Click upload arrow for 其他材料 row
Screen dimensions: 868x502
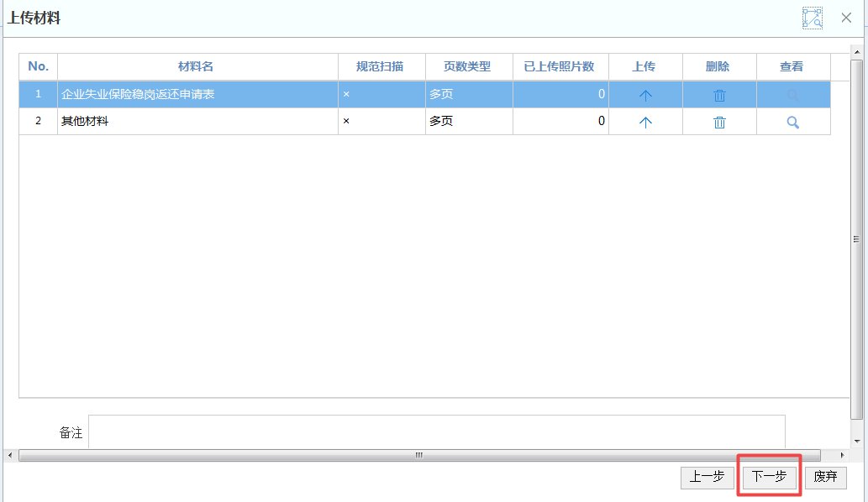645,122
